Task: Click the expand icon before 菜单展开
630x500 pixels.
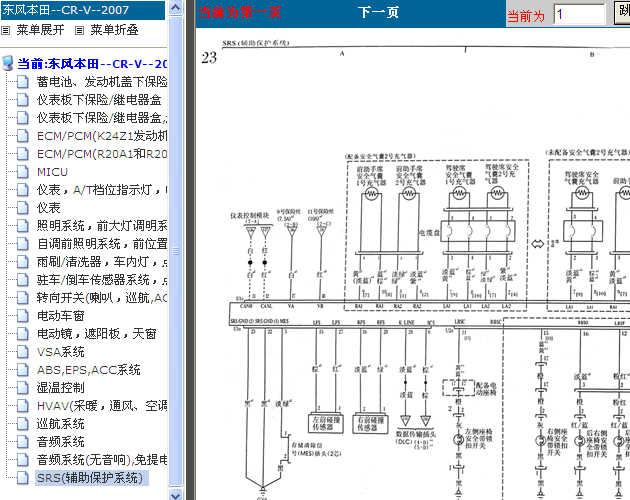Action: pos(6,30)
